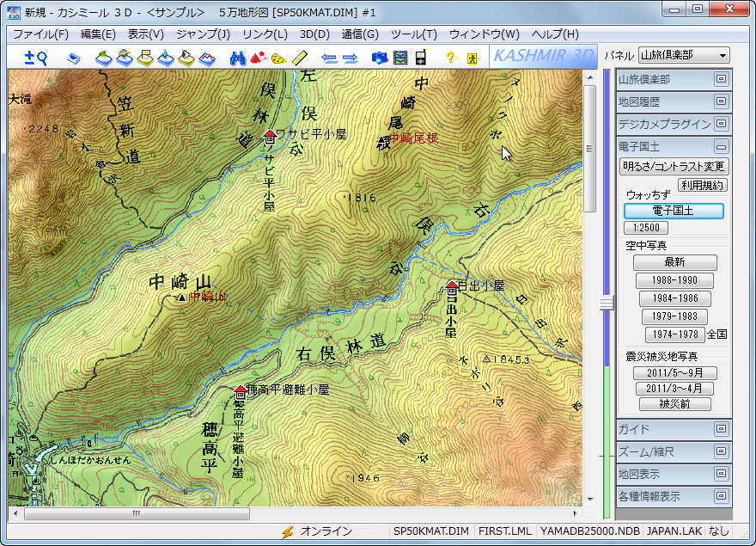756x546 pixels.
Task: Go forward with the right arrow icon
Action: (x=350, y=58)
